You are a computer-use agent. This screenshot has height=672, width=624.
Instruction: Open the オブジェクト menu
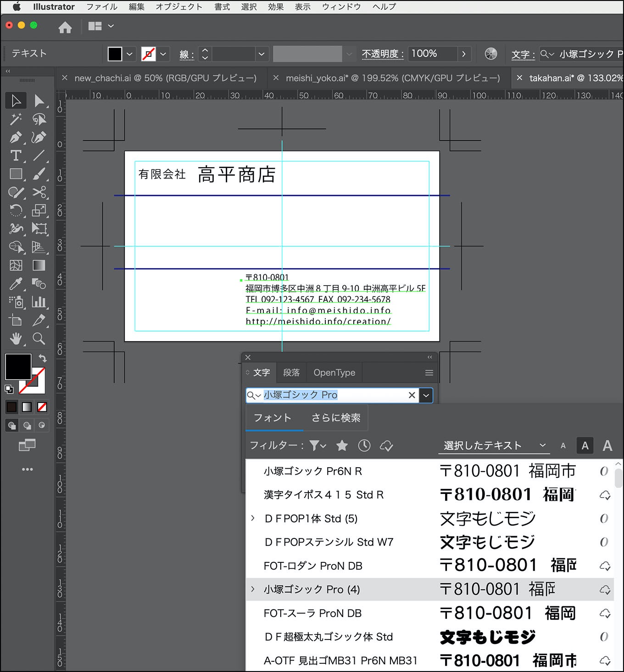point(179,7)
